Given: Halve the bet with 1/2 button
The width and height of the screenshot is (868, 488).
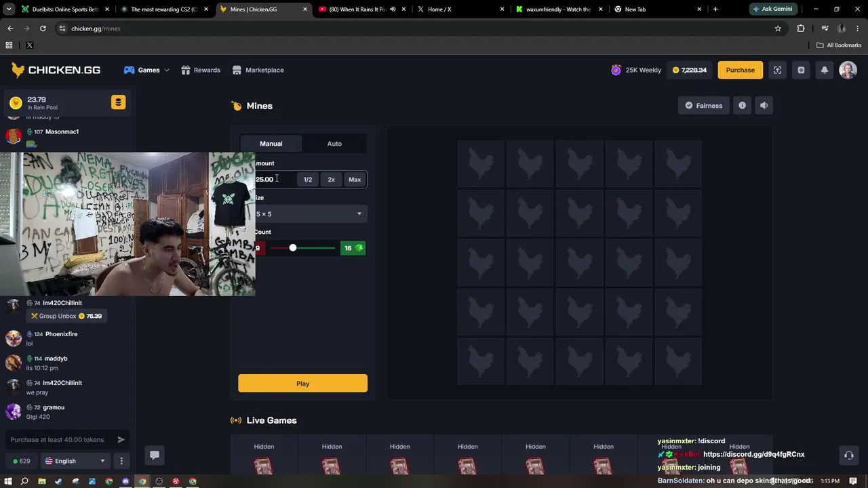Looking at the screenshot, I should [308, 180].
